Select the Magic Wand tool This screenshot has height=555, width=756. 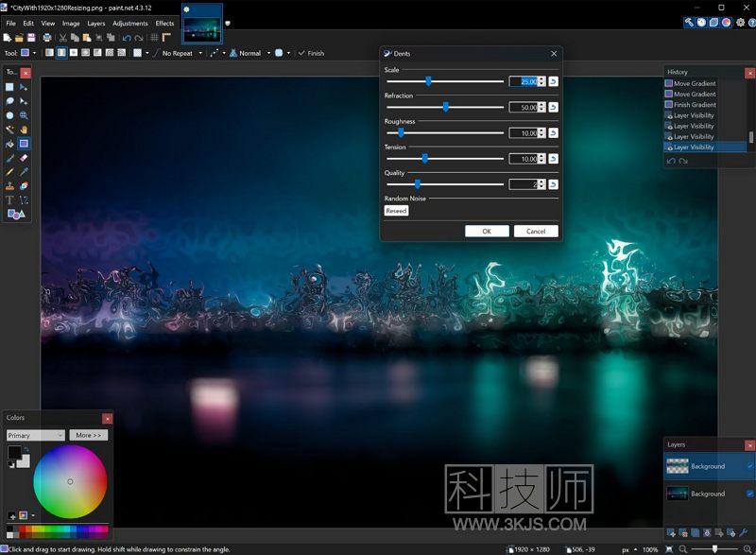click(x=9, y=130)
